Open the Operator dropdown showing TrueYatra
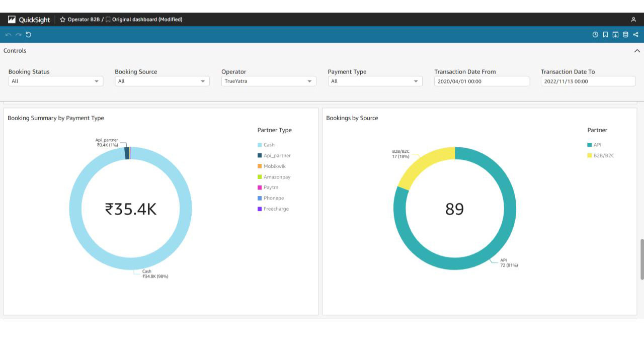 pyautogui.click(x=269, y=81)
